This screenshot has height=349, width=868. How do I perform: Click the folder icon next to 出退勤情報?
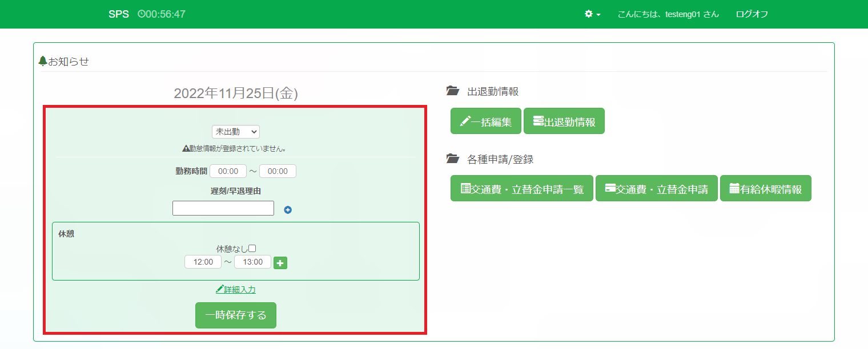click(452, 91)
